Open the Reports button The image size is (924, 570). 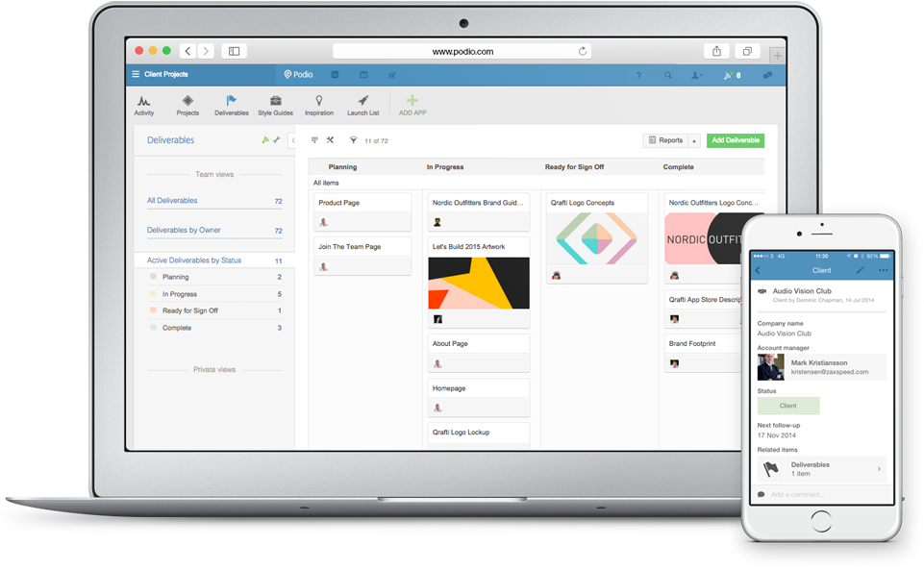pos(665,140)
